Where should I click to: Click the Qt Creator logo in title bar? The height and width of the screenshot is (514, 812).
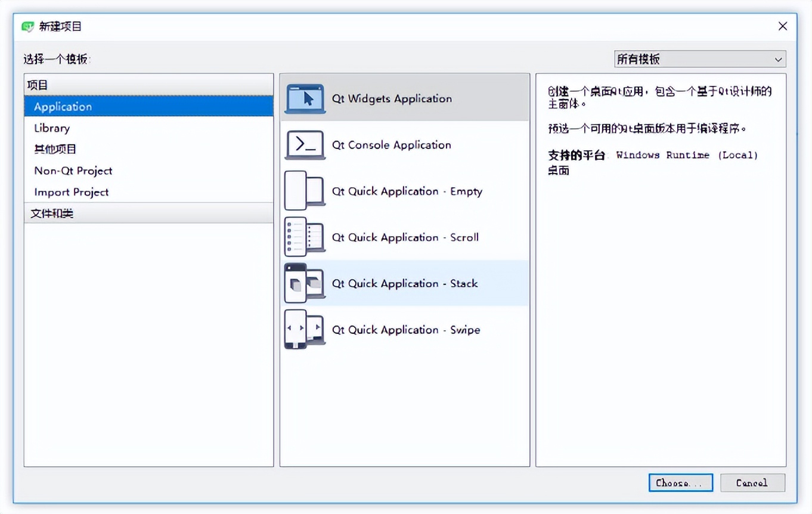pos(28,27)
